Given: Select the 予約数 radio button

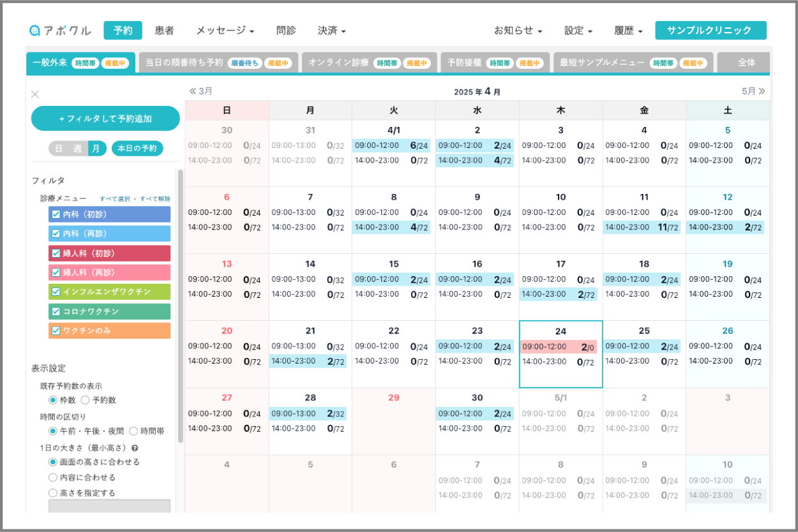Looking at the screenshot, I should click(x=85, y=400).
